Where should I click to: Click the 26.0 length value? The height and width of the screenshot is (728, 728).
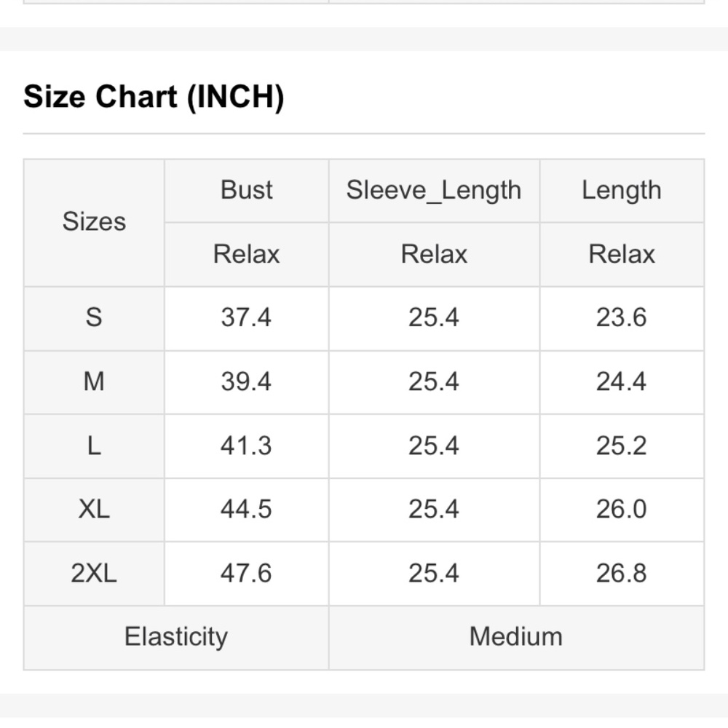[621, 509]
